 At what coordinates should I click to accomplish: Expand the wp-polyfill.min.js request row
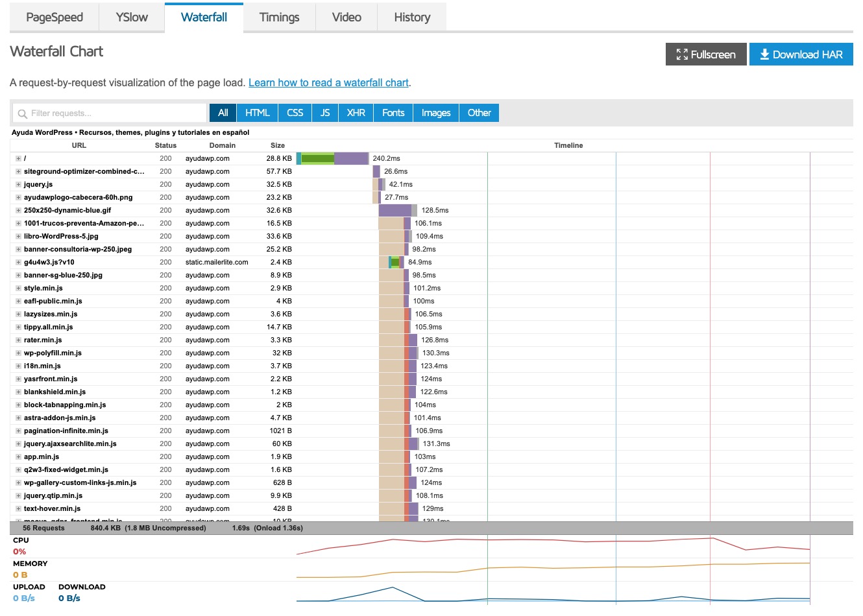pos(19,353)
